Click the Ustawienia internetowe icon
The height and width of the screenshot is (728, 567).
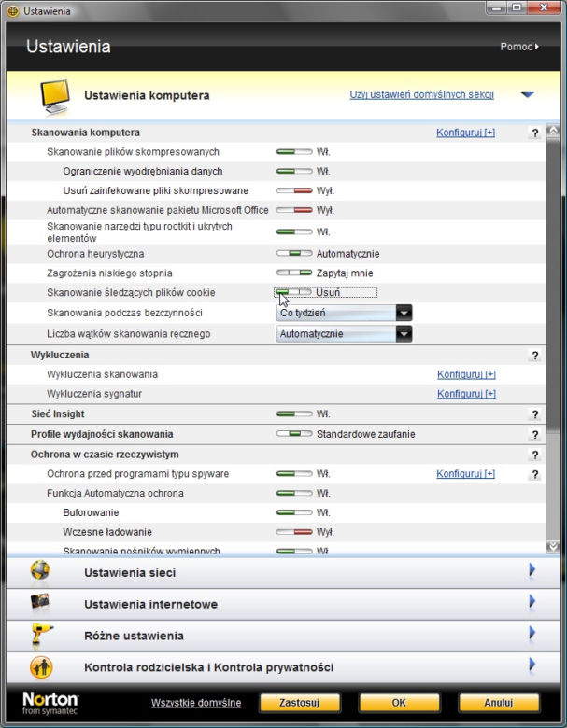pos(40,602)
